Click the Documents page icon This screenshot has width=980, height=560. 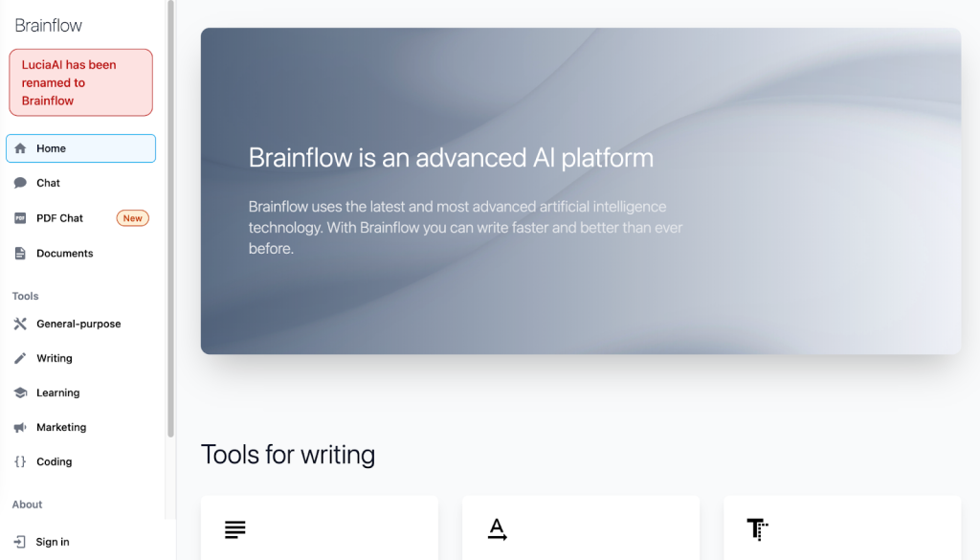coord(20,253)
